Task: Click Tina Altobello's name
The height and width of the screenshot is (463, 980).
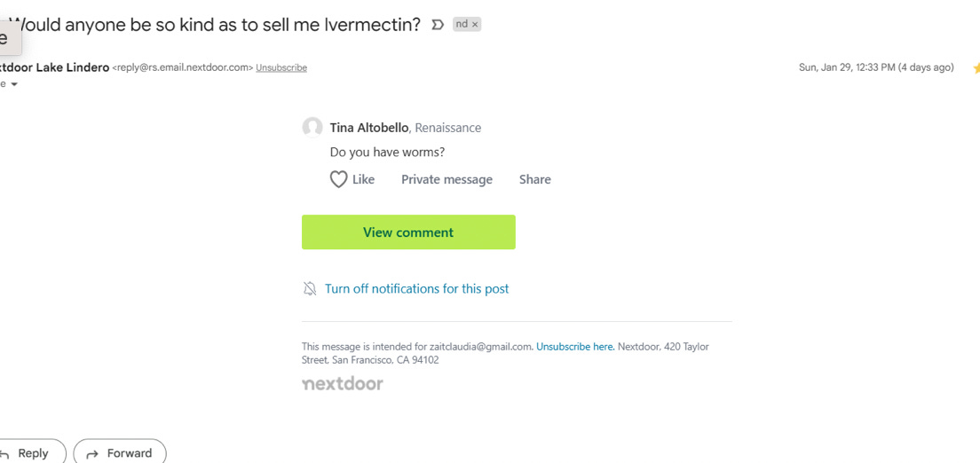Action: 369,128
